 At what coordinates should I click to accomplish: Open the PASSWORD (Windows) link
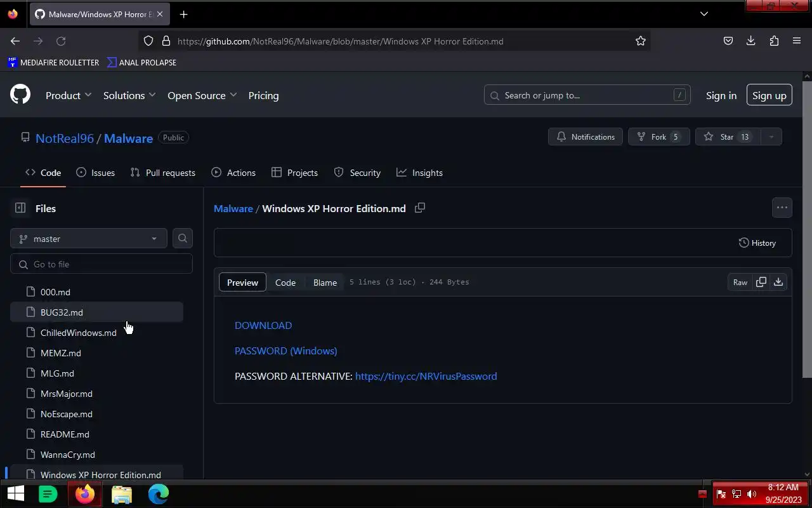(286, 351)
